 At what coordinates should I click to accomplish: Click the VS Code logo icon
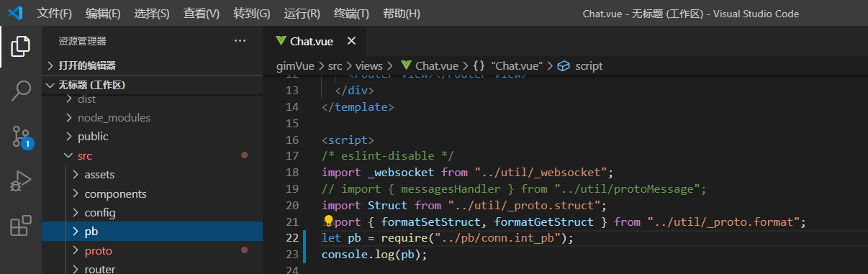coord(15,13)
